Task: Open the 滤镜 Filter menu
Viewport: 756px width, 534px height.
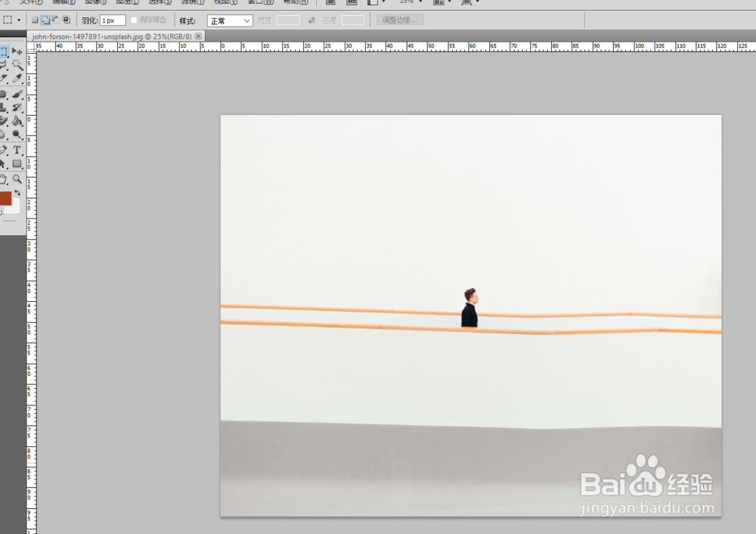Action: [x=192, y=2]
